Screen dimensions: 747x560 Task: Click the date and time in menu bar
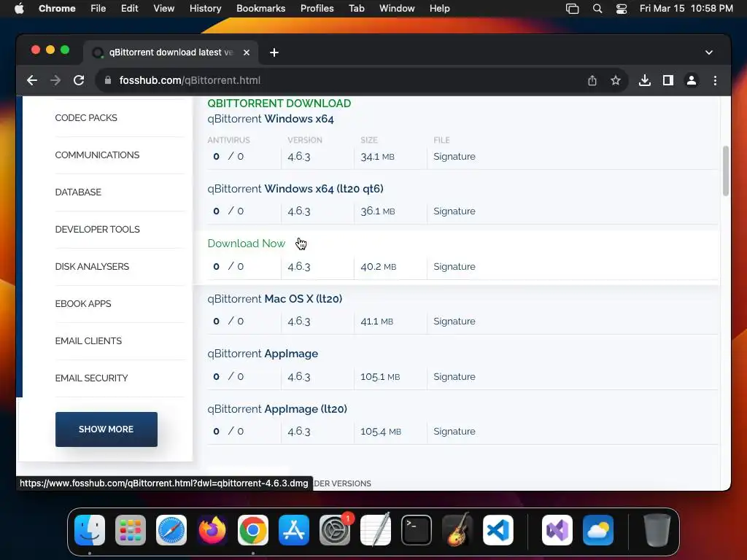(686, 9)
